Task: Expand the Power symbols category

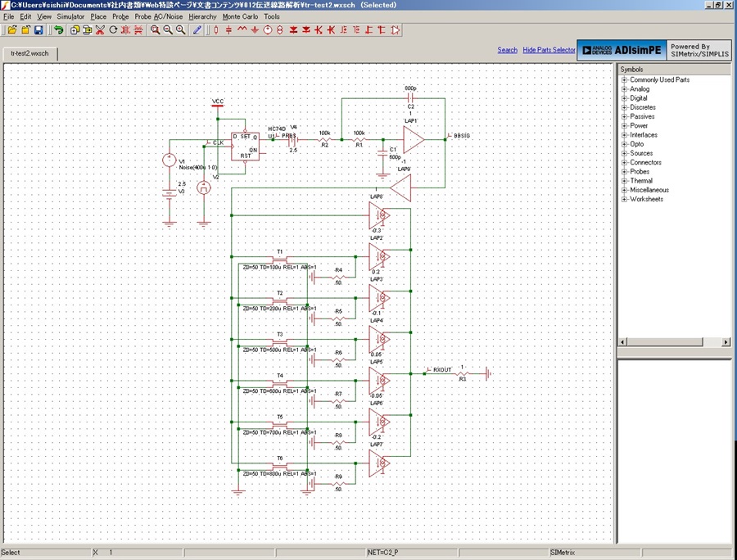Action: 625,125
